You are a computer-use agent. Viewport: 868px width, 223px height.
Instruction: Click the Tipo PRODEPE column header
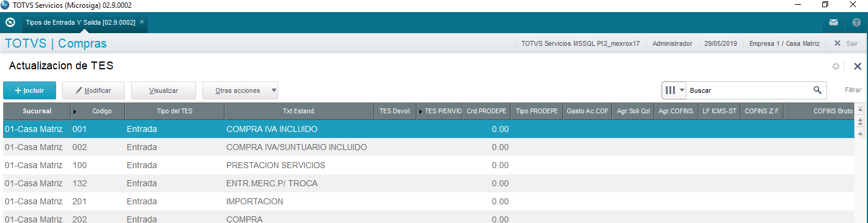[536, 111]
